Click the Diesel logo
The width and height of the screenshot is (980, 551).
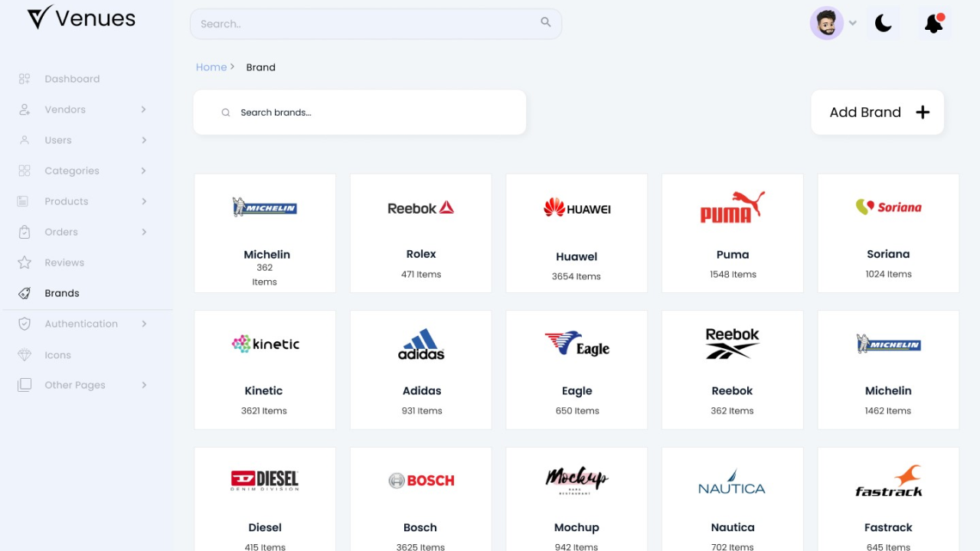click(265, 480)
